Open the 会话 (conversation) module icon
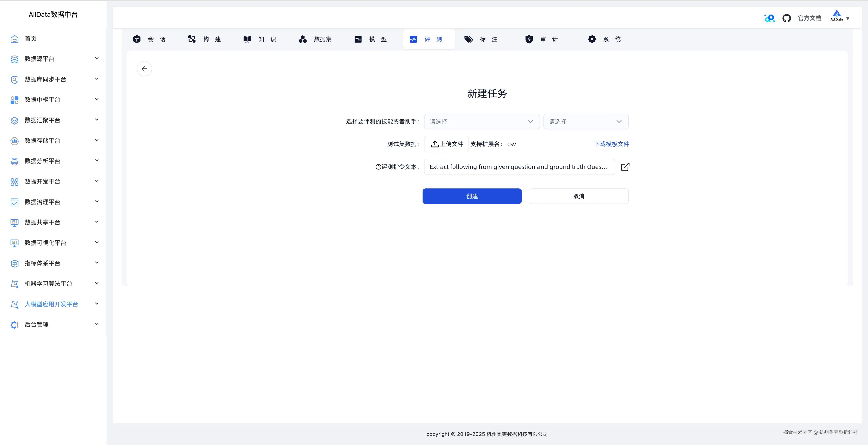Image resolution: width=868 pixels, height=445 pixels. point(137,39)
